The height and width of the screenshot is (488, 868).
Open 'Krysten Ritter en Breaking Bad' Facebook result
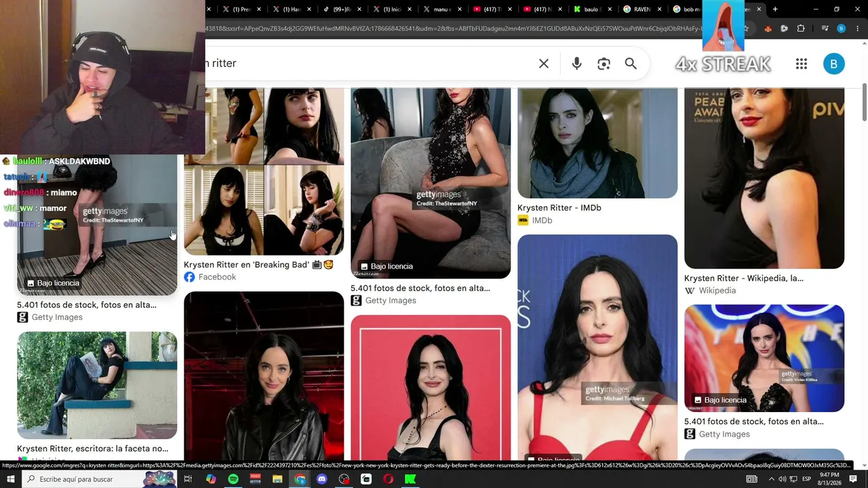click(x=258, y=265)
